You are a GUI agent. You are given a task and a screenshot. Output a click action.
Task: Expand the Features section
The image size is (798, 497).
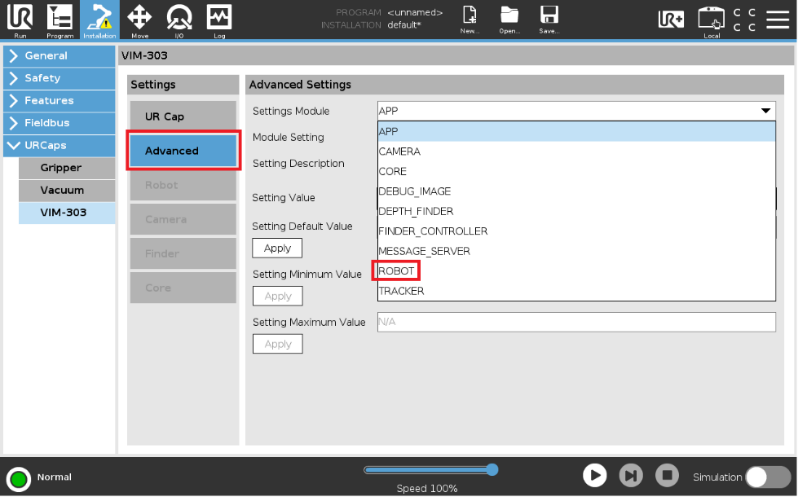coord(59,101)
